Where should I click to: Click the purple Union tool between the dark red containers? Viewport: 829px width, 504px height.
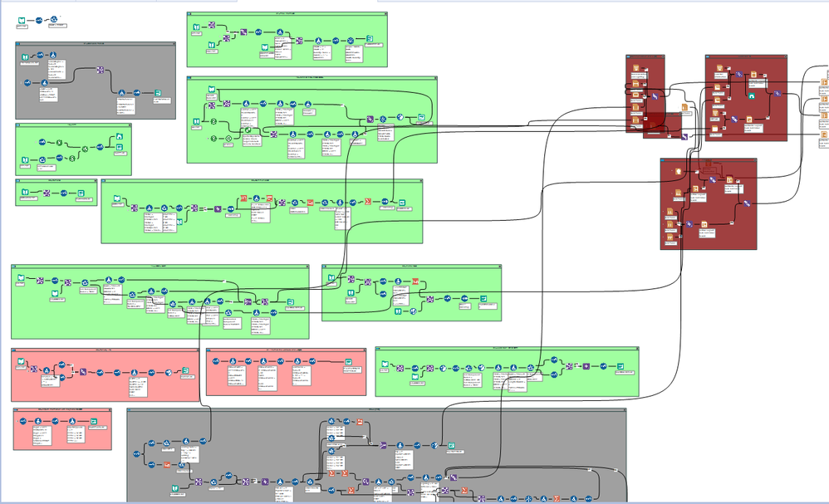(x=684, y=137)
